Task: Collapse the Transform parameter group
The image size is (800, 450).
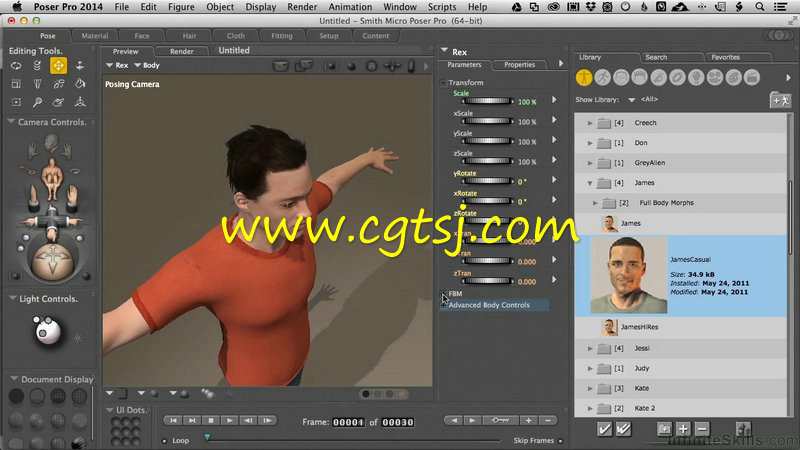Action: [x=443, y=83]
